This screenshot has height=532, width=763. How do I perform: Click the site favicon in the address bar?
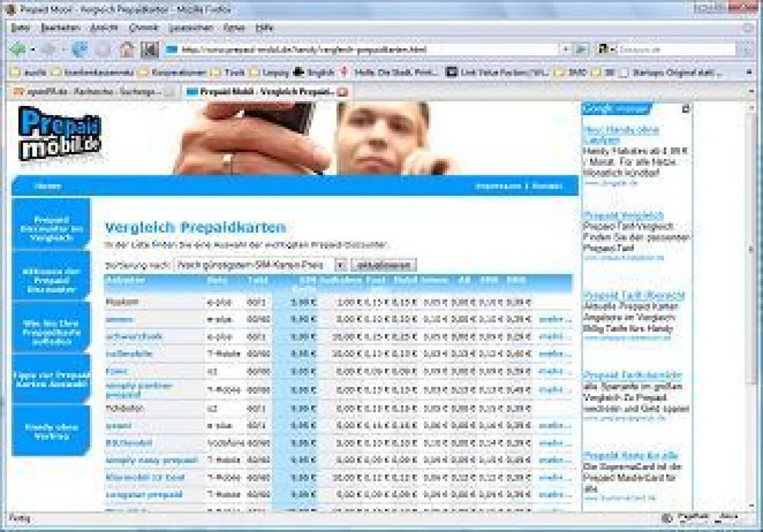pyautogui.click(x=170, y=49)
